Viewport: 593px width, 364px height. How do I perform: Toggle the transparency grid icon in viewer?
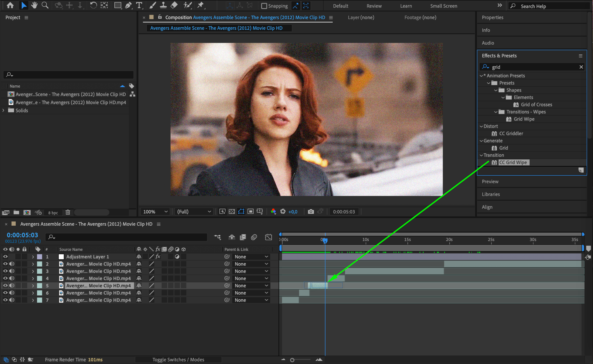(x=232, y=212)
